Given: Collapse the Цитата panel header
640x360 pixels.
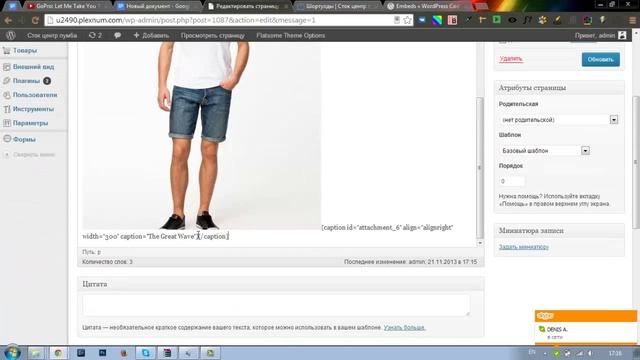Looking at the screenshot, I should pyautogui.click(x=281, y=284).
